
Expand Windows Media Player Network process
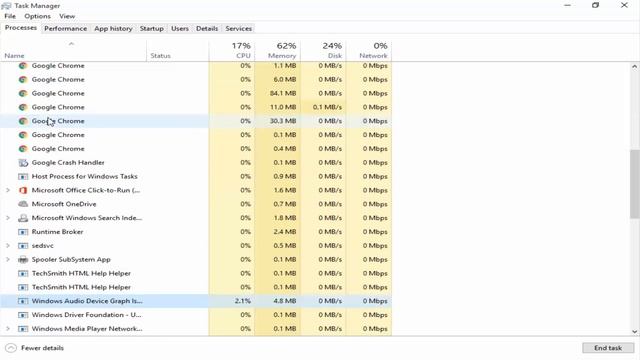(8, 329)
